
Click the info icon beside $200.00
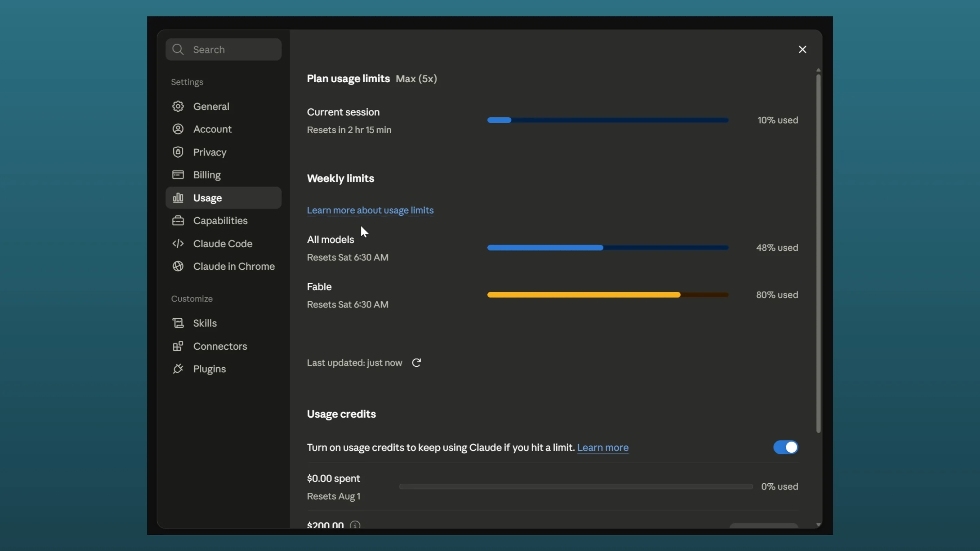pyautogui.click(x=355, y=525)
